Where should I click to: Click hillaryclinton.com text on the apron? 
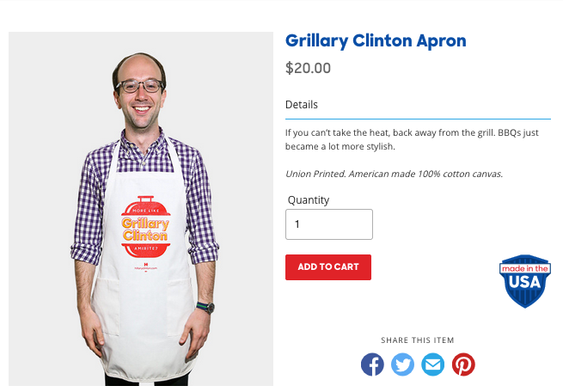tap(146, 268)
